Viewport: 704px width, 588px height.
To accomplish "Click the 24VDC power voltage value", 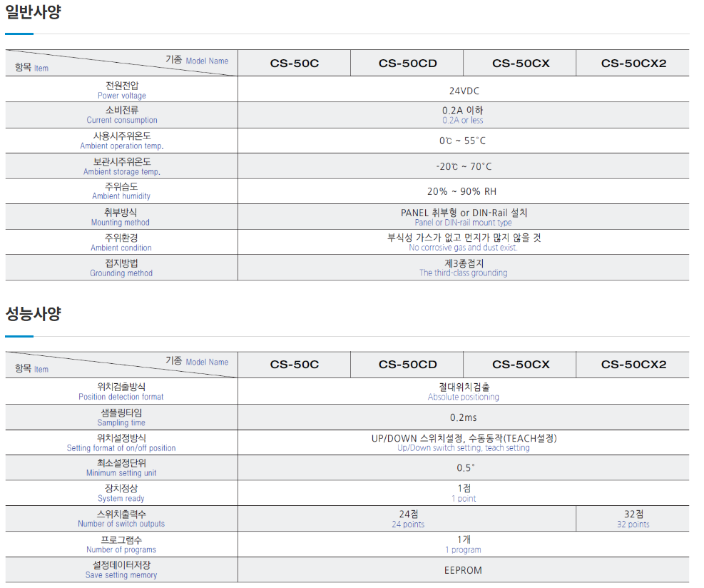I will tap(463, 91).
